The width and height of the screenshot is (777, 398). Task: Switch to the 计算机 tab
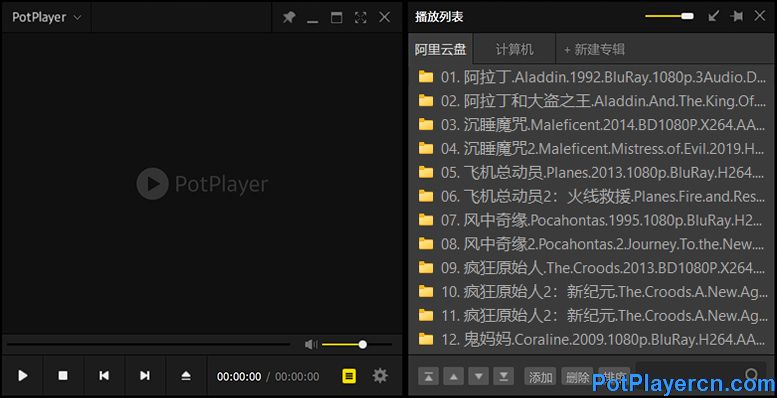point(514,49)
